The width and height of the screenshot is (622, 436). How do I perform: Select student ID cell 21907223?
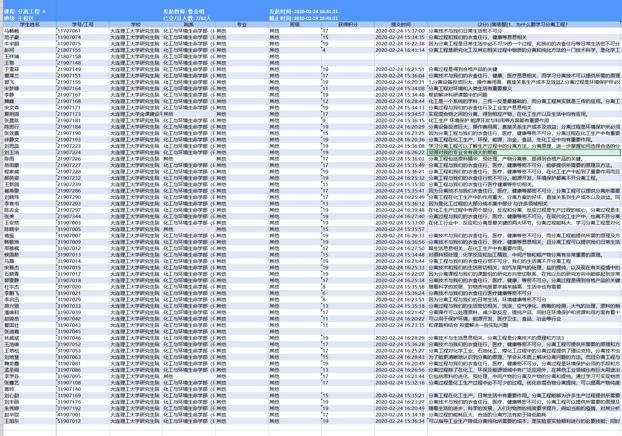(x=83, y=146)
